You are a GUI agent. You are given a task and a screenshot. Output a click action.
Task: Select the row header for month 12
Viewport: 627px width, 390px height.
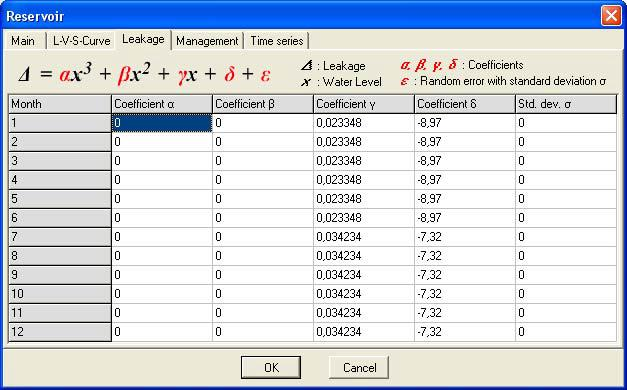coord(60,332)
